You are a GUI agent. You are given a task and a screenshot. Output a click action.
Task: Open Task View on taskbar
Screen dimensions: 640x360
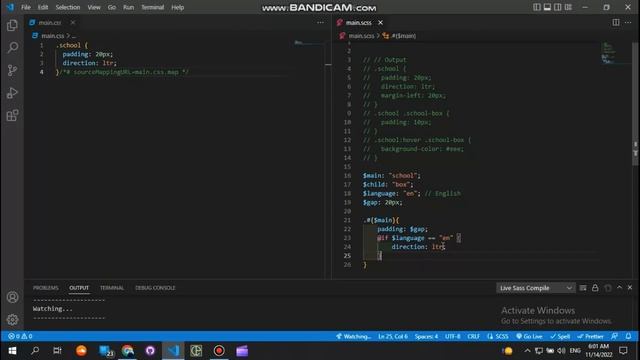(x=58, y=351)
